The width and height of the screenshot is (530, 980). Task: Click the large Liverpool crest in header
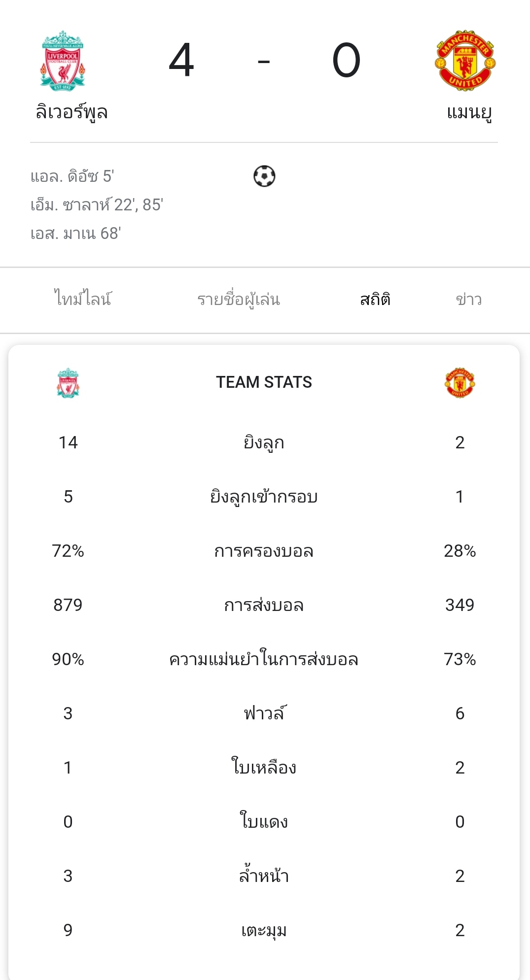click(63, 61)
